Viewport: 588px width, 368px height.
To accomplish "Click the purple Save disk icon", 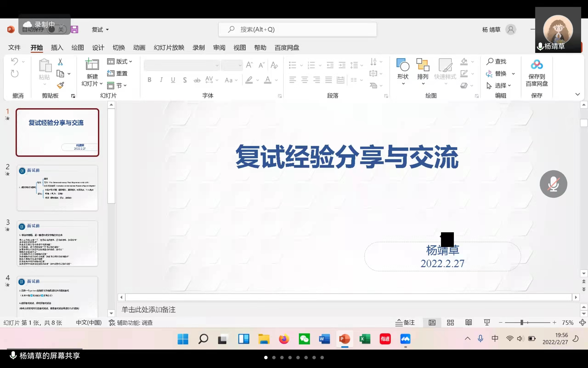I will [x=74, y=29].
